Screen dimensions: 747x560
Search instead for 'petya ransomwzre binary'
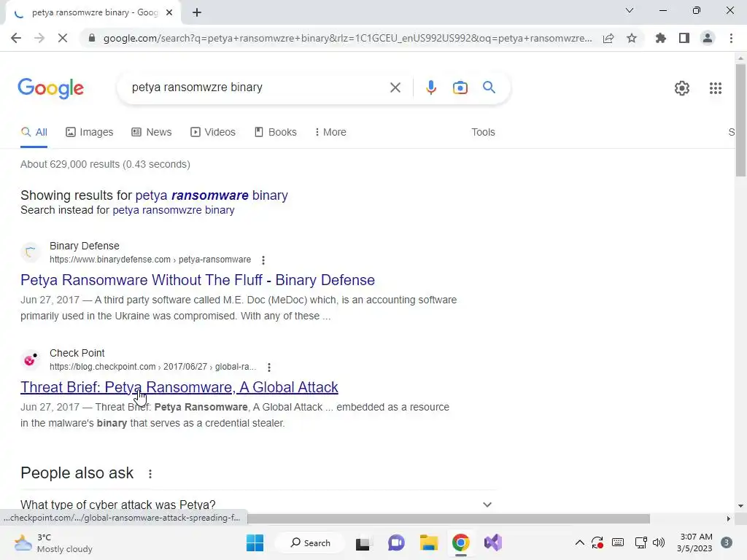[174, 210]
